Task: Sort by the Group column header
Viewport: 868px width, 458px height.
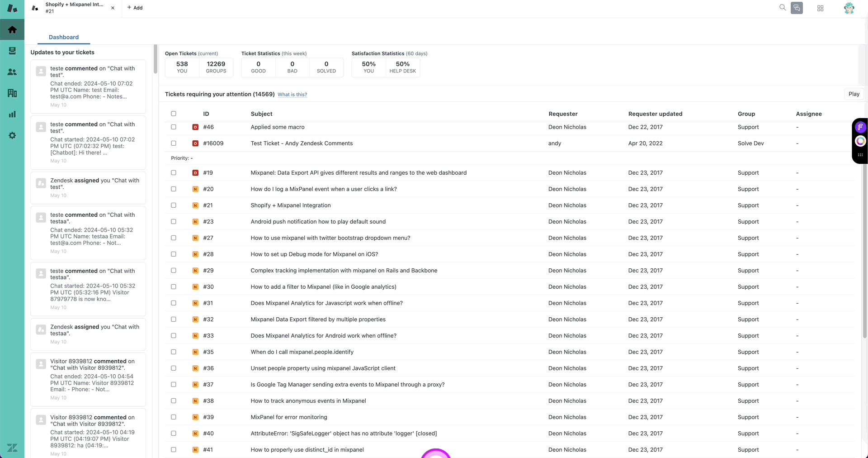Action: point(746,114)
